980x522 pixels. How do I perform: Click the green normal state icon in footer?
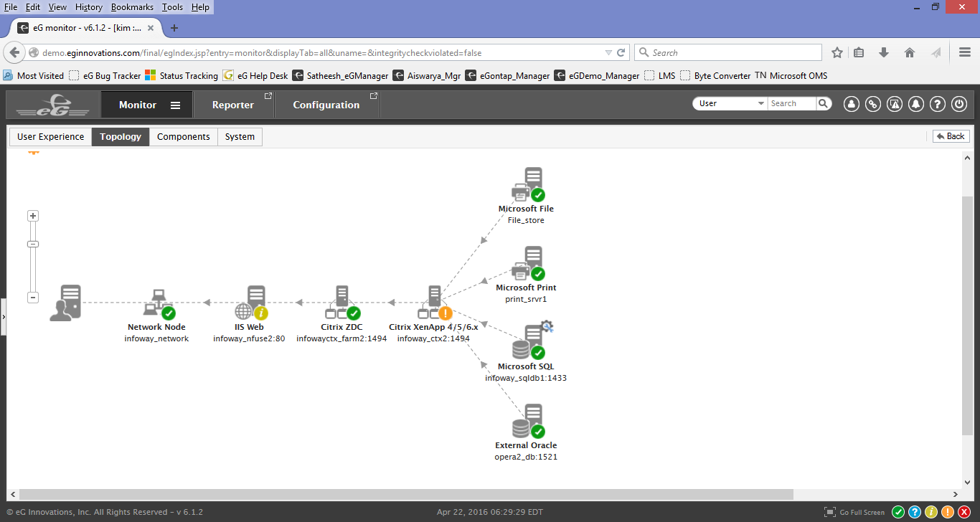[898, 512]
